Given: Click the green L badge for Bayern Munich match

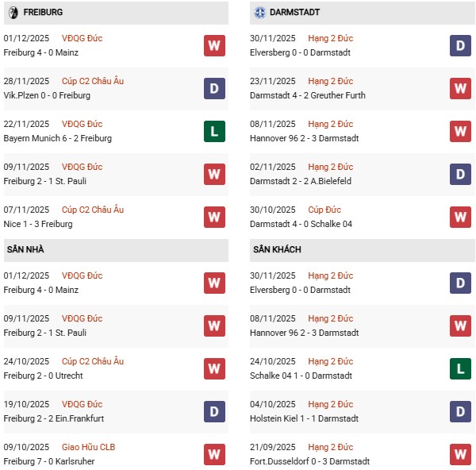Looking at the screenshot, I should [x=213, y=131].
